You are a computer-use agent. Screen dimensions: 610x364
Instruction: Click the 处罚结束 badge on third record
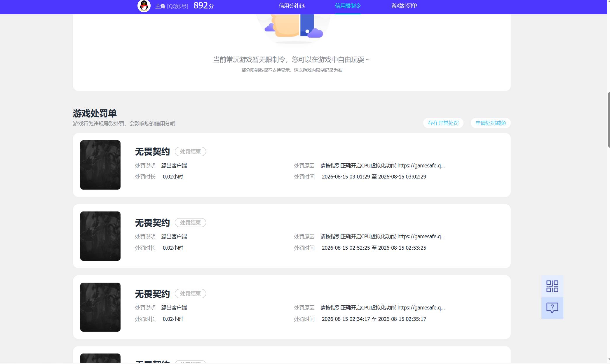point(190,293)
